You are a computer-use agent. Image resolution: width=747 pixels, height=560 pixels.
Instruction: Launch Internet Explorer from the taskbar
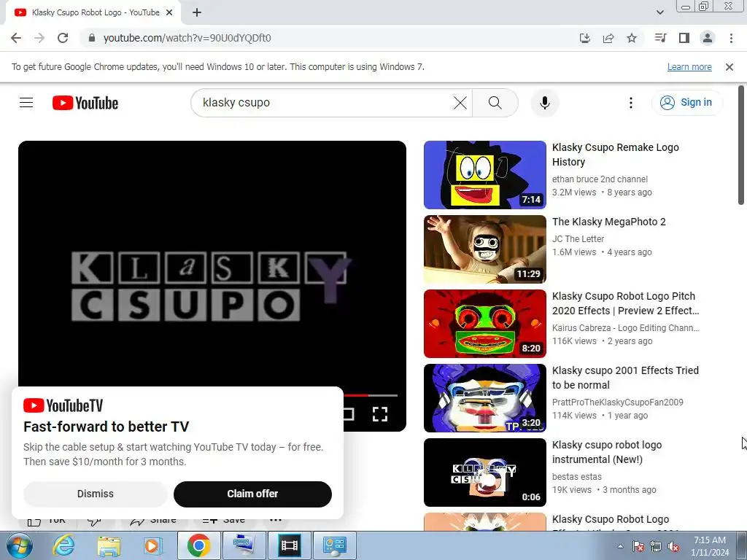click(63, 545)
